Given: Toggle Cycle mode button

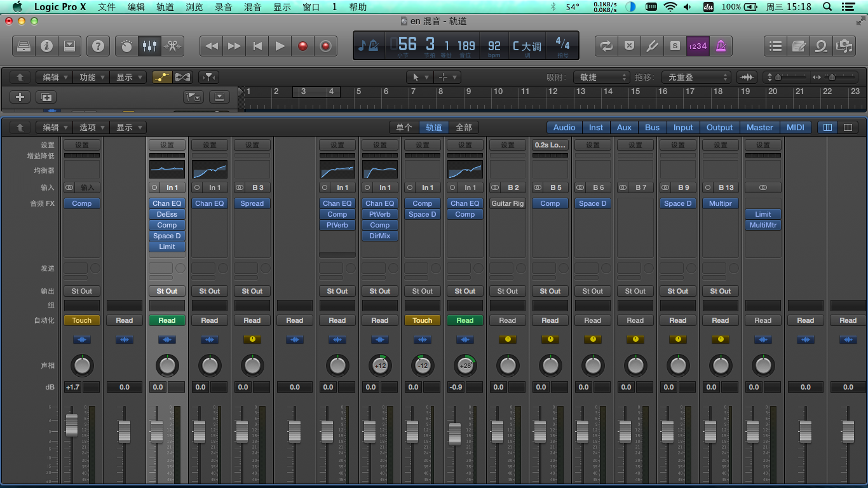Looking at the screenshot, I should (x=606, y=46).
